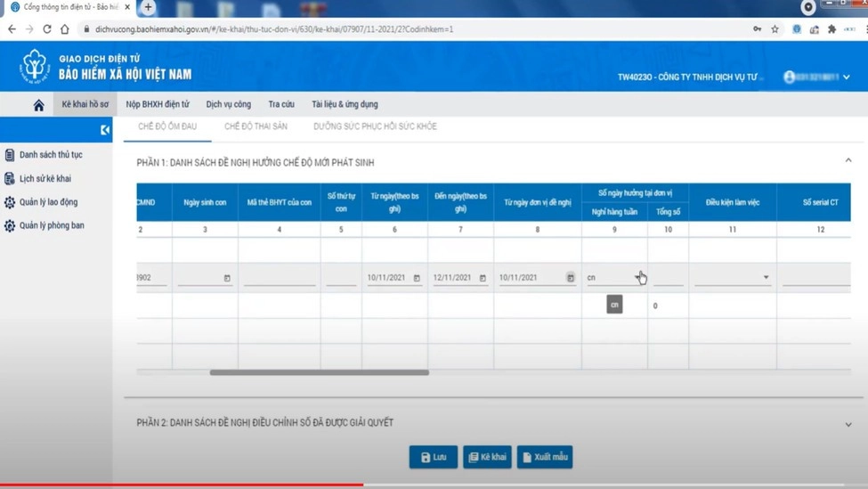Collapse the left sidebar panel
The height and width of the screenshot is (489, 868).
[105, 130]
